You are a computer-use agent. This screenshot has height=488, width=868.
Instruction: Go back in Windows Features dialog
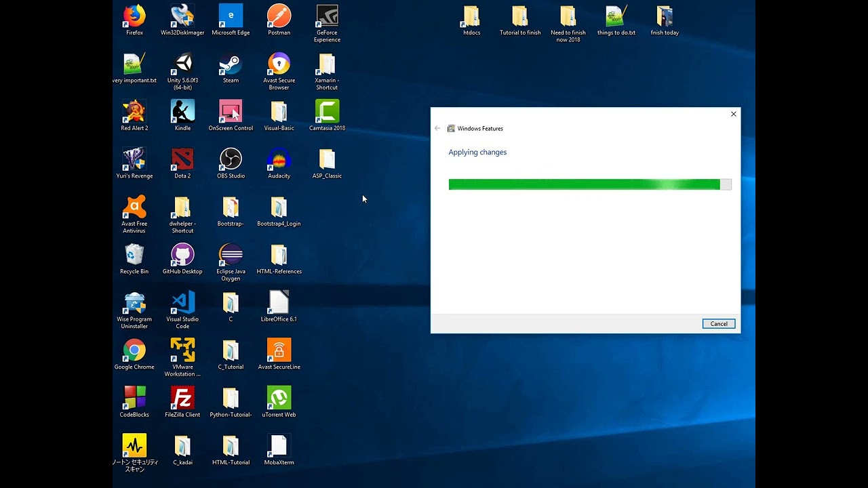(x=437, y=128)
